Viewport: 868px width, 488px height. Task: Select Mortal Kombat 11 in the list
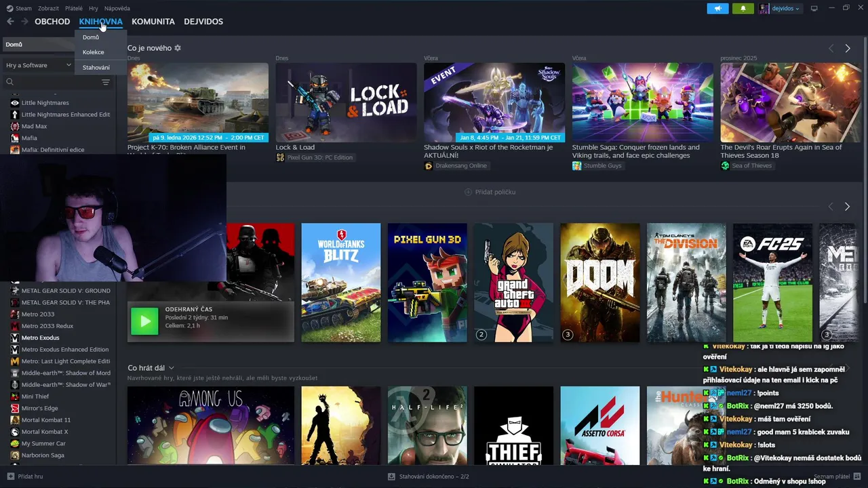[46, 420]
